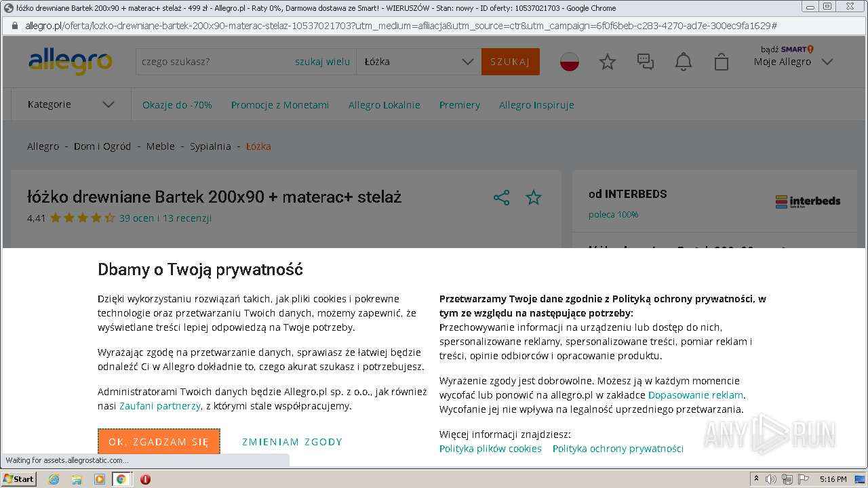Open favorites star icon in header
Viewport: 868px width, 488px height.
tap(608, 62)
